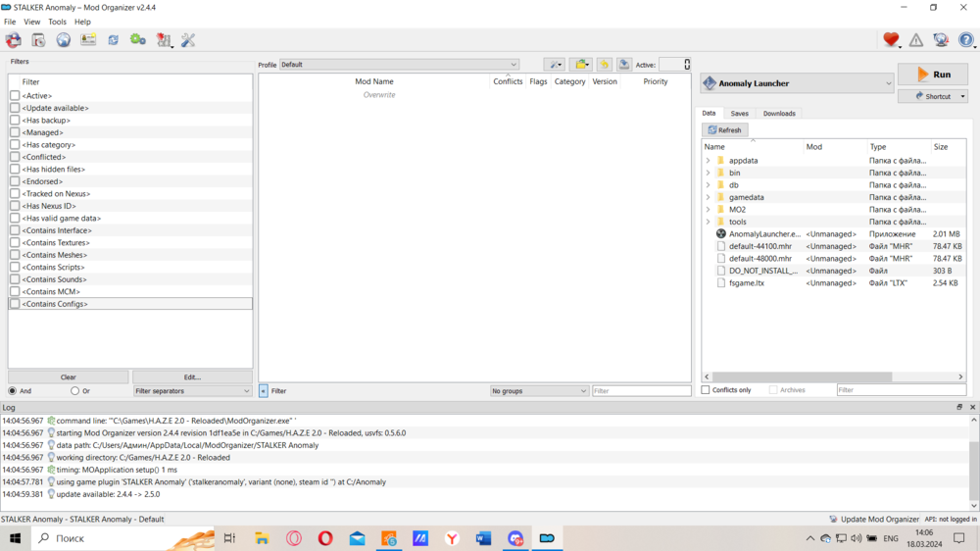This screenshot has height=551, width=980.
Task: Open Word from the taskbar
Action: click(483, 538)
